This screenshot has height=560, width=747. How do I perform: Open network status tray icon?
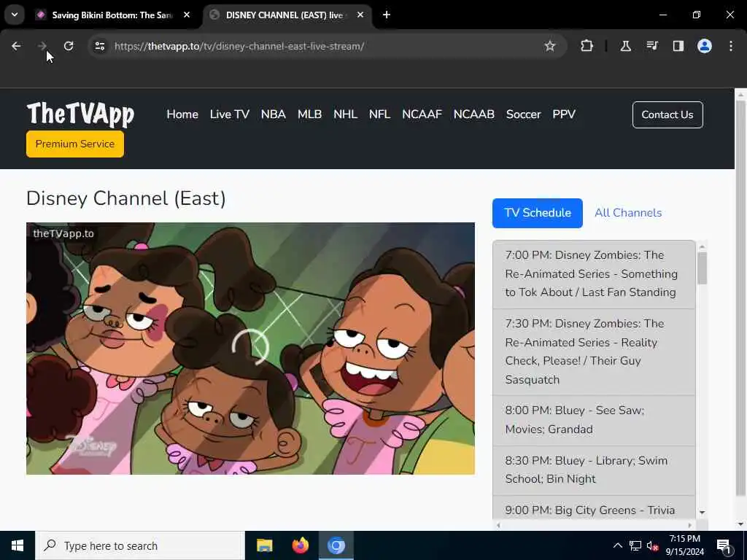(x=635, y=545)
